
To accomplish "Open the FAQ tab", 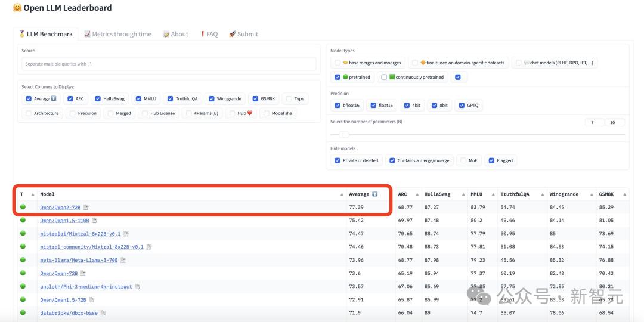I will coord(209,34).
